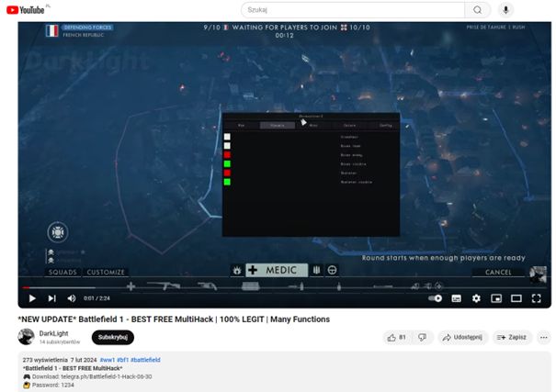Click the white swatch in the Crosshair row
The image size is (556, 392).
click(x=227, y=137)
